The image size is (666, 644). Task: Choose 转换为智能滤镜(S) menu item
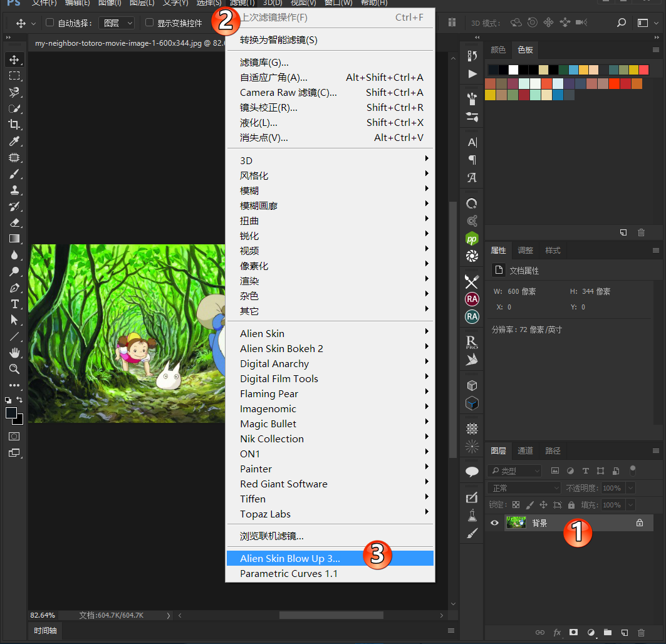pos(330,40)
